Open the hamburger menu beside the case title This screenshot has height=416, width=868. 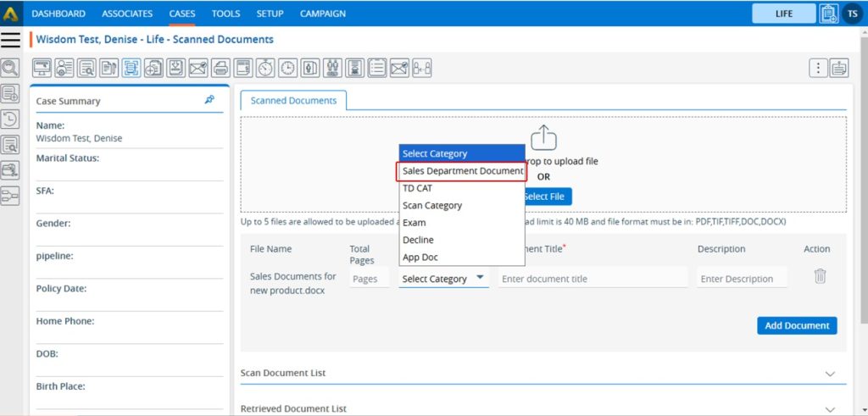click(10, 40)
